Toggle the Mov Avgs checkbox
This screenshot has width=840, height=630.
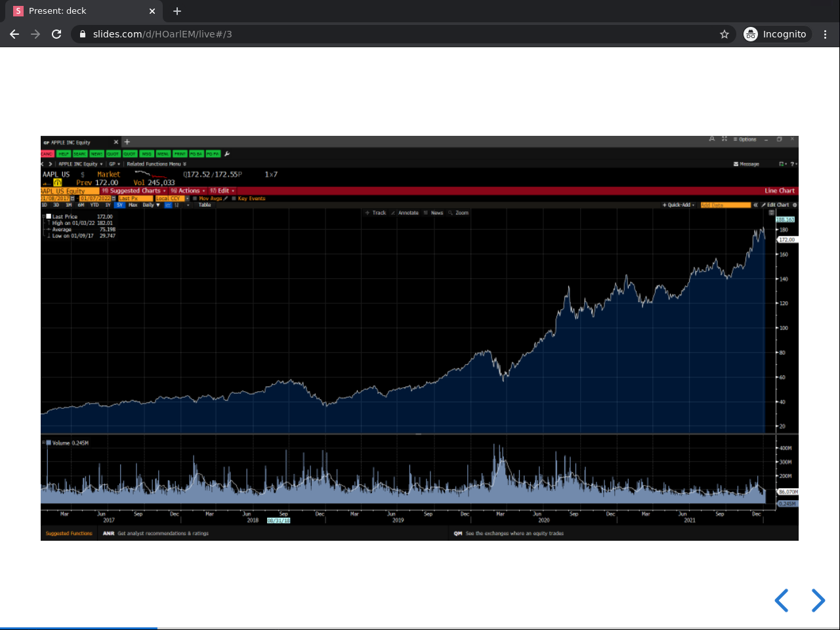click(x=195, y=198)
